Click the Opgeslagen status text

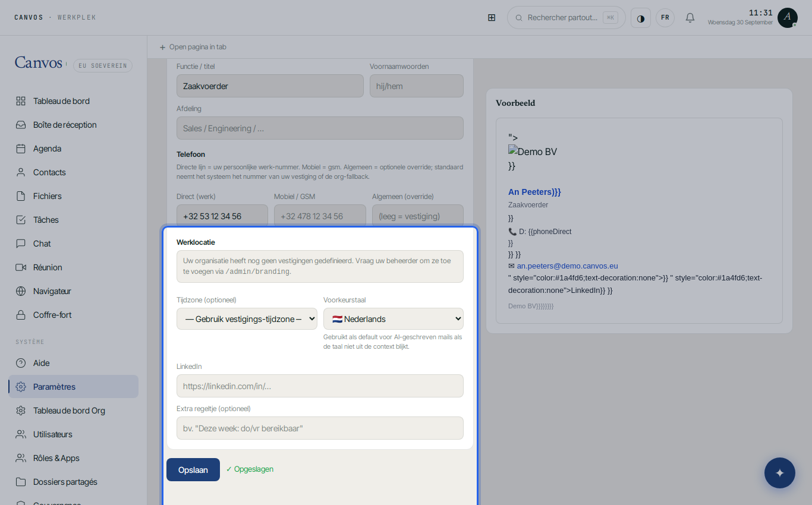click(250, 469)
